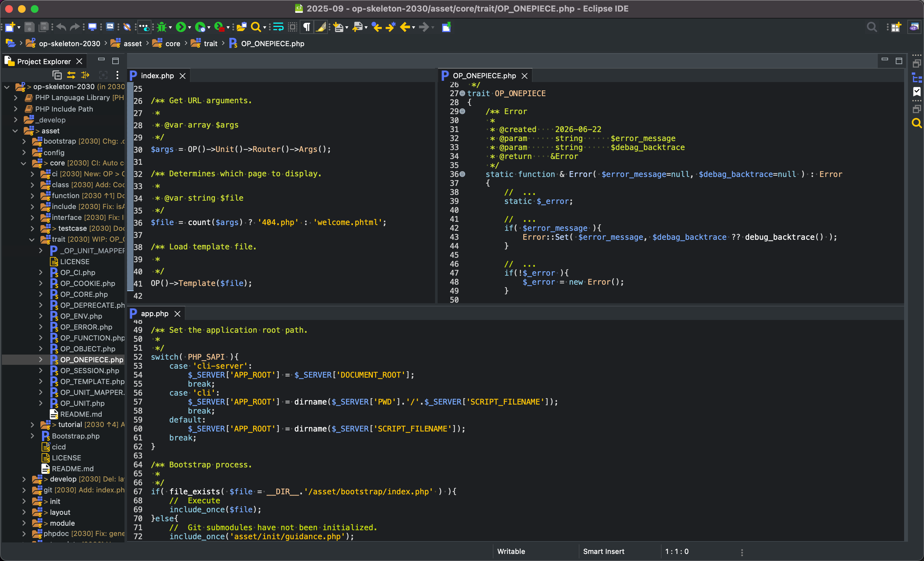
Task: Toggle Mark Occurrences highlighter button
Action: pos(321,27)
